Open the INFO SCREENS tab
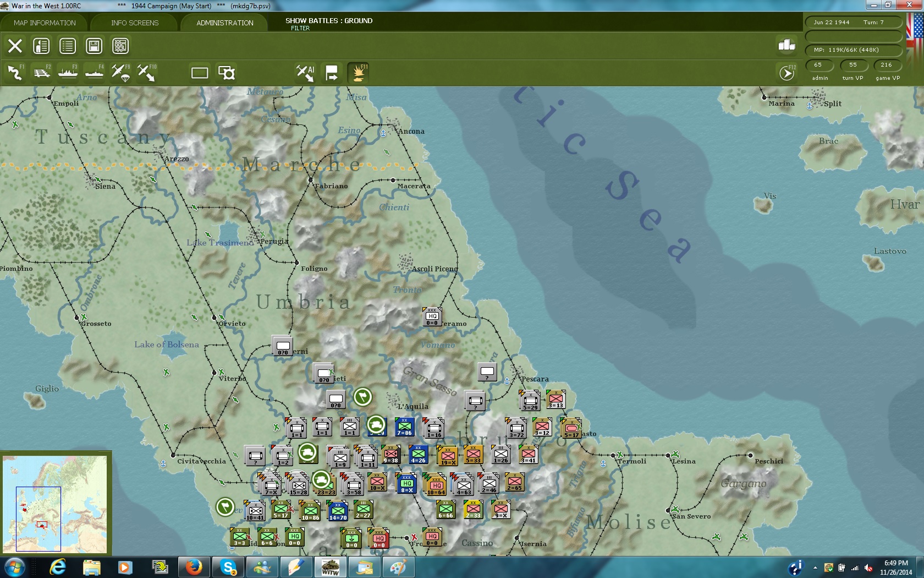This screenshot has width=924, height=578. coord(135,23)
